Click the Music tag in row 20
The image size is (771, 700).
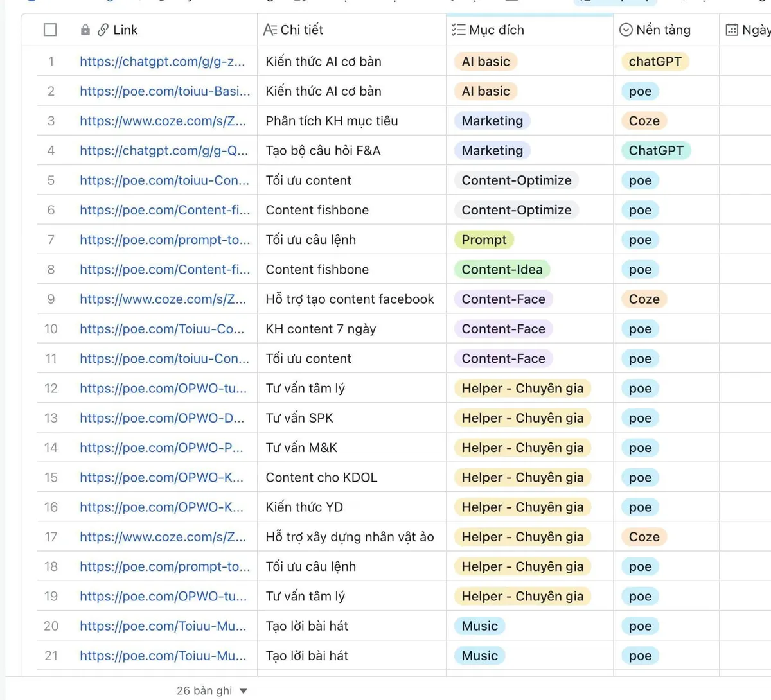tap(479, 626)
